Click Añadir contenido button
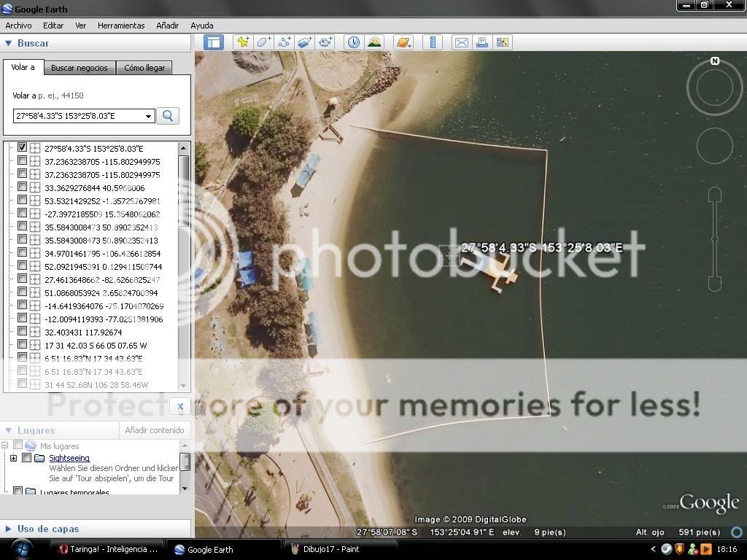 (x=155, y=430)
